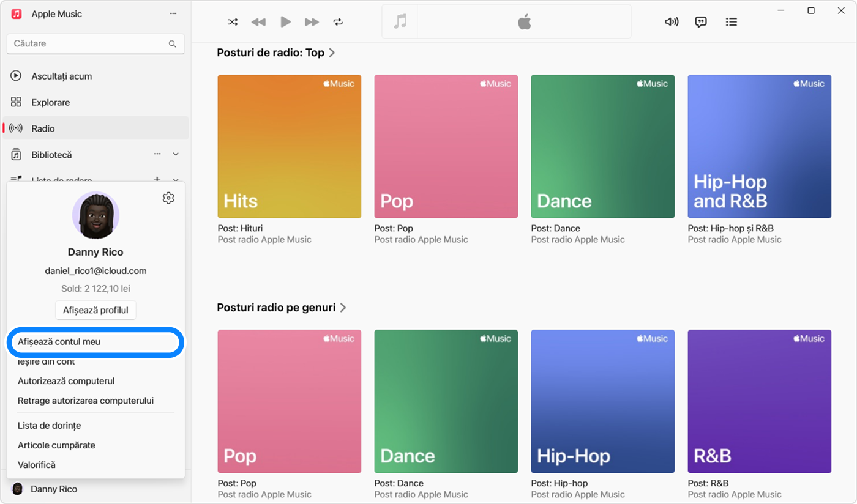Focus the Căutare search field
The width and height of the screenshot is (857, 504).
pyautogui.click(x=95, y=44)
